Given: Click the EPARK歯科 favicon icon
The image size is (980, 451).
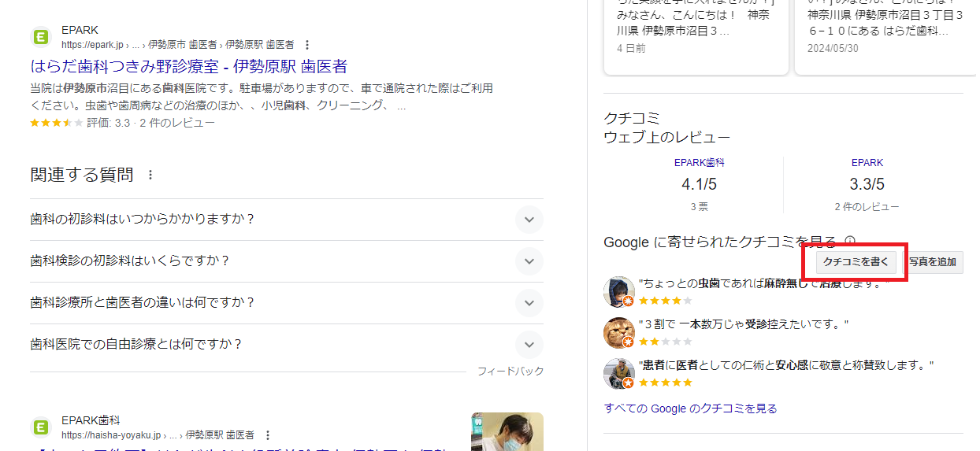Looking at the screenshot, I should click(41, 427).
